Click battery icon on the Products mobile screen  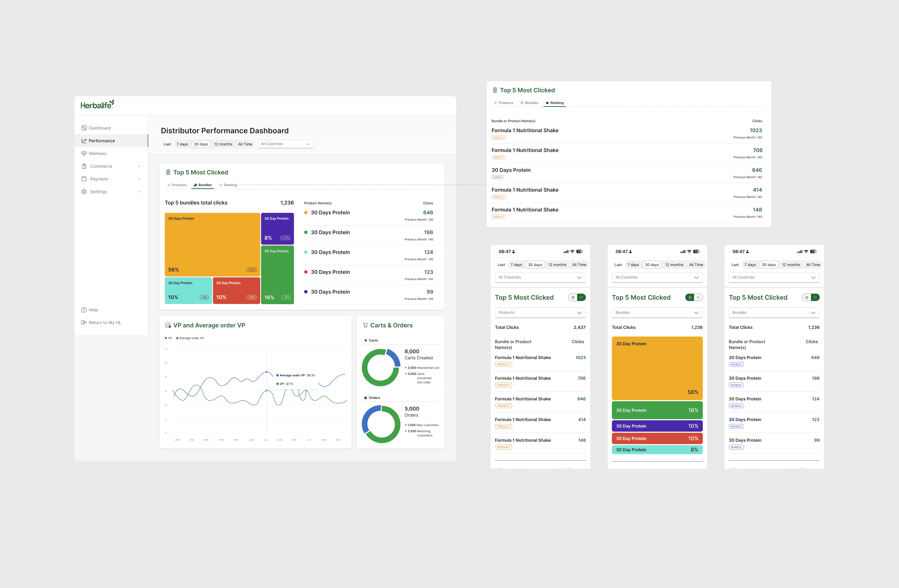(580, 251)
